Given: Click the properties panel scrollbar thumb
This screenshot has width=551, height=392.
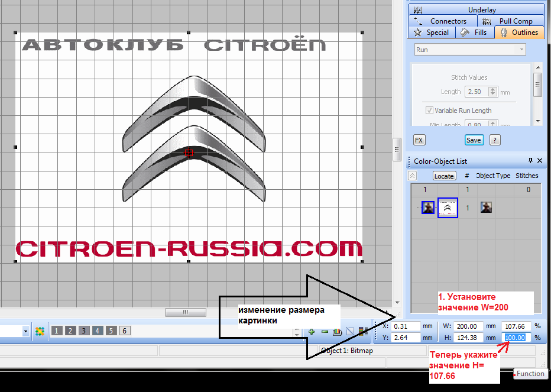Looking at the screenshot, I should (537, 85).
